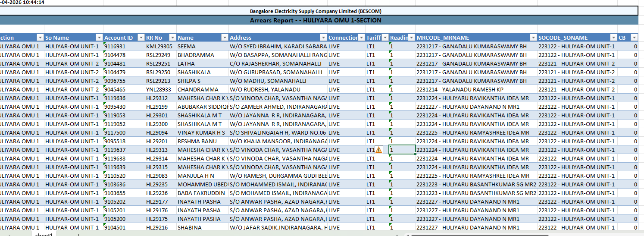The image size is (644, 236).
Task: Select the BESCOM company name header cell
Action: tap(316, 11)
